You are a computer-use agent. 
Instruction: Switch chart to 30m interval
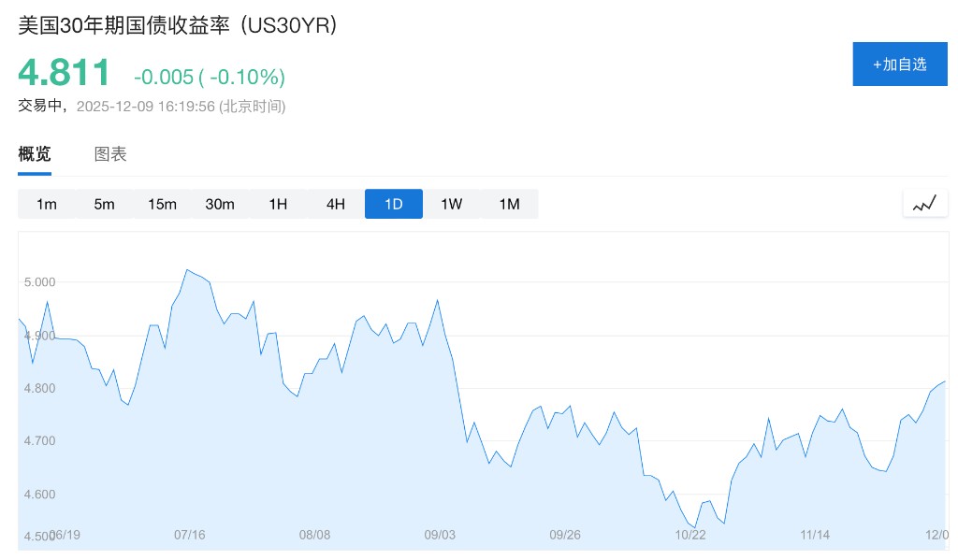pos(220,204)
